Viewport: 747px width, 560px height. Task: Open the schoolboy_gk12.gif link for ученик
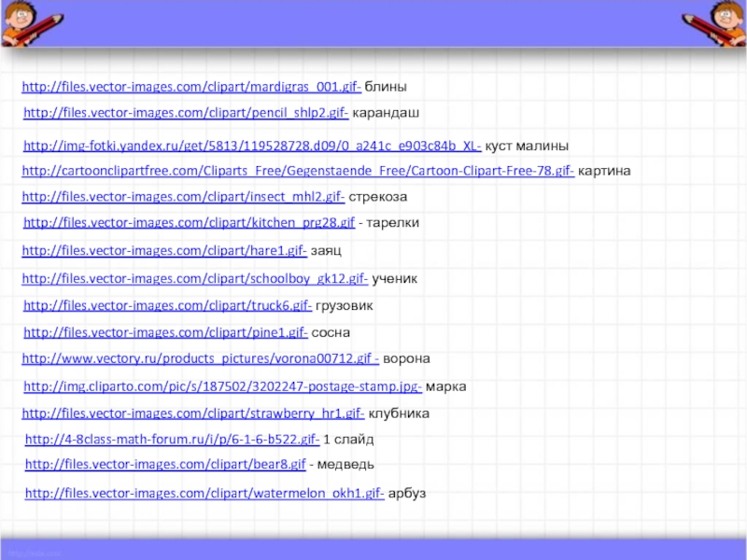pyautogui.click(x=194, y=279)
